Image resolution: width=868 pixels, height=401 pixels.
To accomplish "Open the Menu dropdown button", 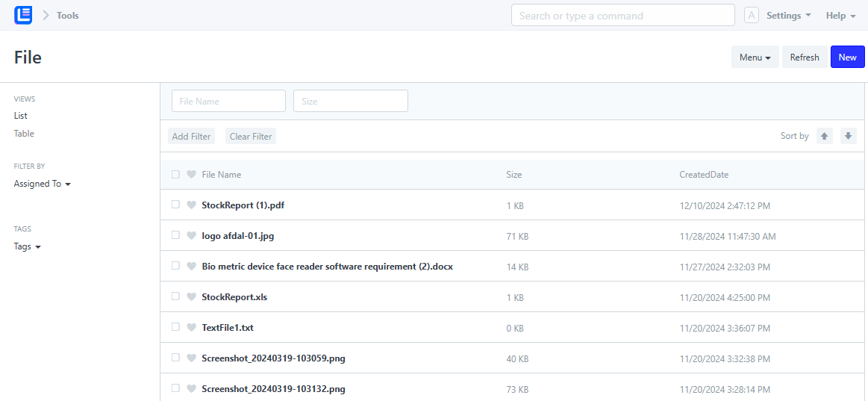I will click(755, 57).
